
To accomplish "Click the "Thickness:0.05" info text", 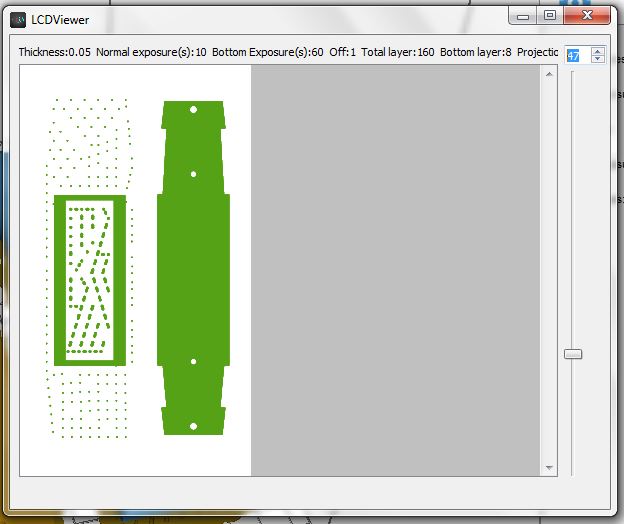I will [x=55, y=52].
